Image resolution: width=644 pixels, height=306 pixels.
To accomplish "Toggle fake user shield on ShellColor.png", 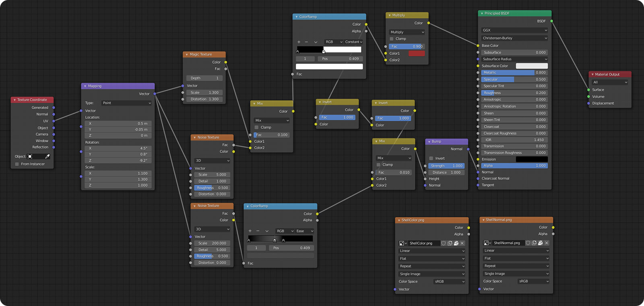I will (x=444, y=243).
